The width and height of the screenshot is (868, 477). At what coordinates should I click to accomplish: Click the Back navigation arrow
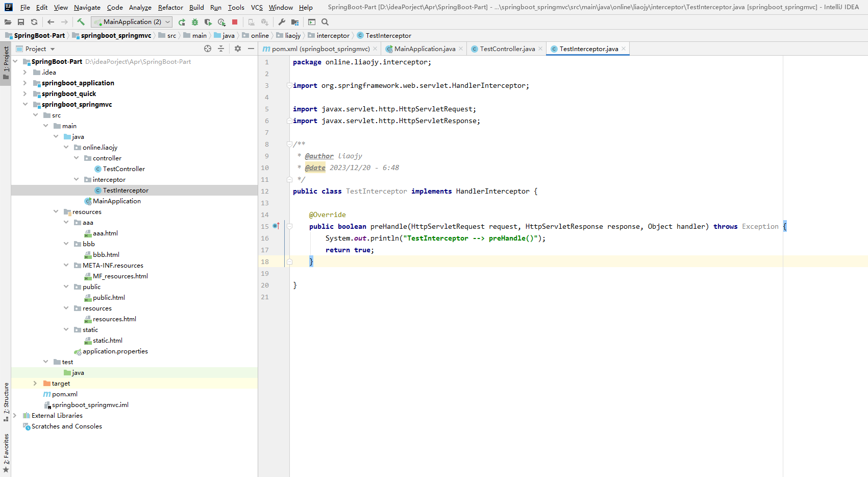point(51,22)
